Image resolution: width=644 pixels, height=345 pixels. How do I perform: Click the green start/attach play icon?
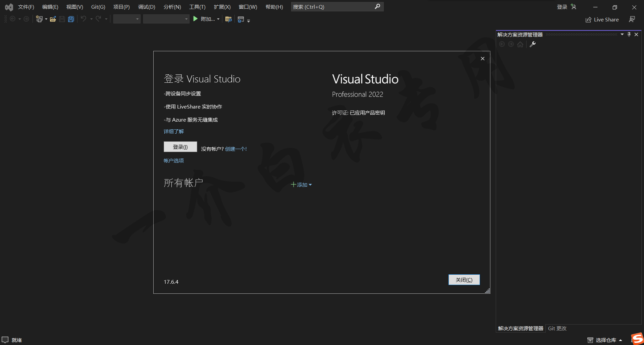point(196,19)
